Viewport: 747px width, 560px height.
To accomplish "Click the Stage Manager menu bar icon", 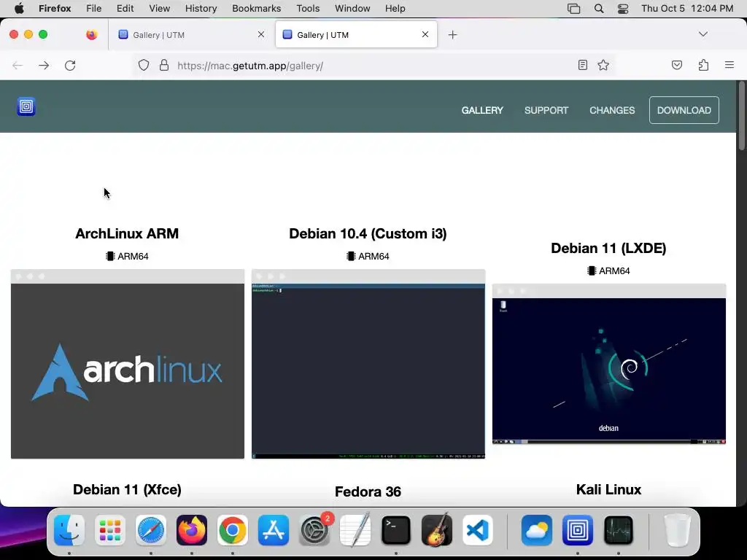I will pyautogui.click(x=573, y=9).
